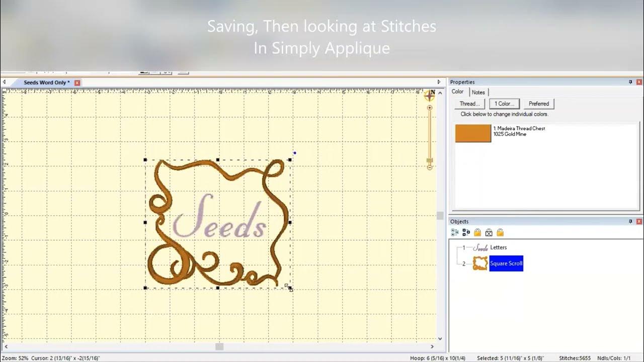The width and height of the screenshot is (644, 362).
Task: Click the bottom-right selection resize handle
Action: tap(290, 288)
